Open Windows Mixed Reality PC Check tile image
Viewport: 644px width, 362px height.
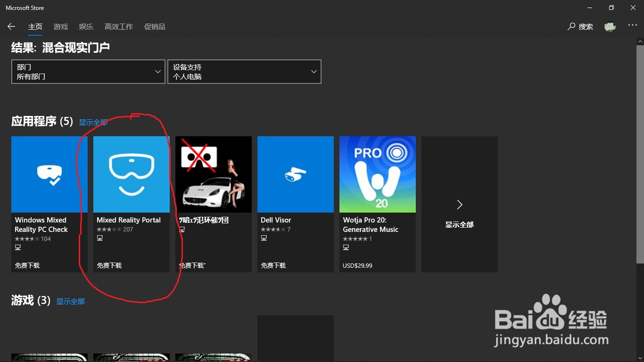click(x=50, y=174)
